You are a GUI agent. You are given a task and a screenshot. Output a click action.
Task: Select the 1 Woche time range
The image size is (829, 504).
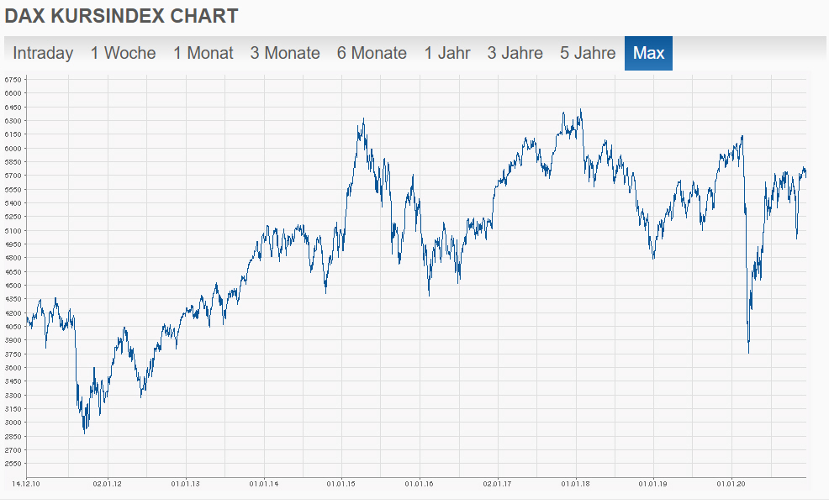tap(124, 54)
